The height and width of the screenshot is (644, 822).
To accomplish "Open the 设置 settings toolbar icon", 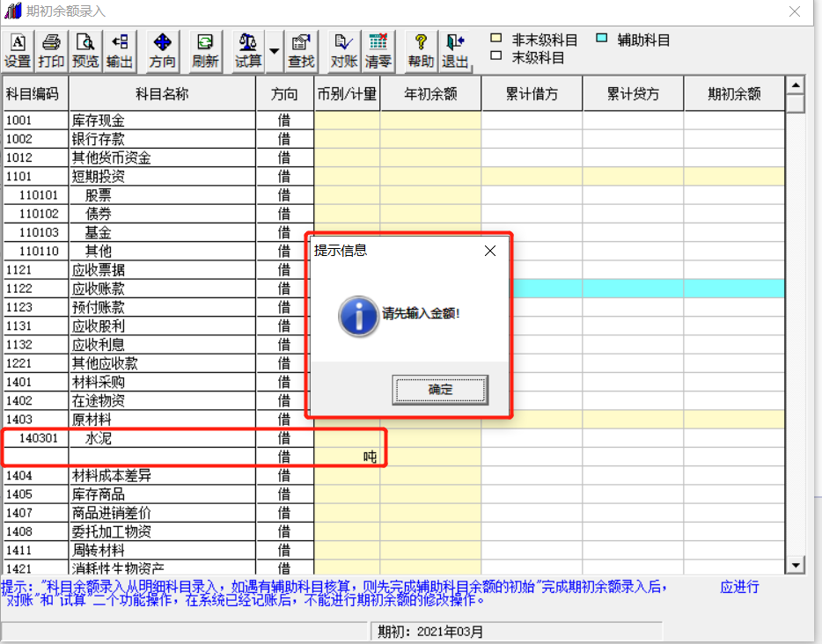I will 18,51.
